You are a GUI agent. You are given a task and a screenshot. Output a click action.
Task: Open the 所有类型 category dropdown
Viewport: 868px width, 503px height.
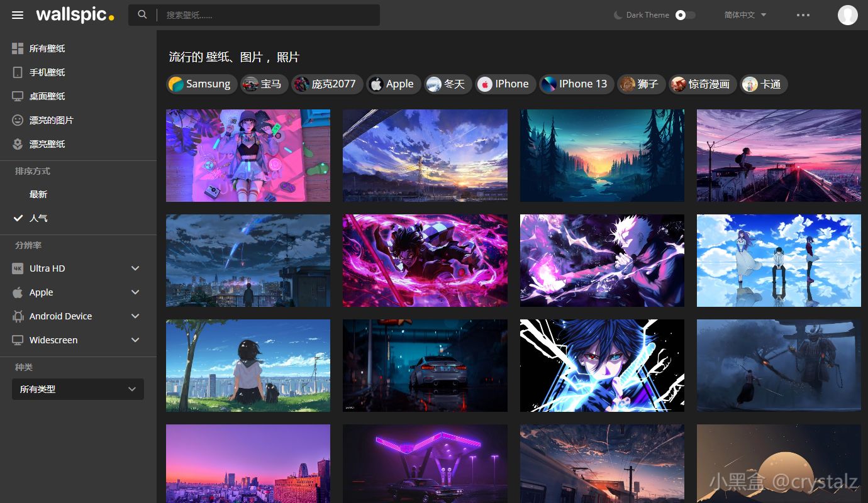click(x=78, y=389)
